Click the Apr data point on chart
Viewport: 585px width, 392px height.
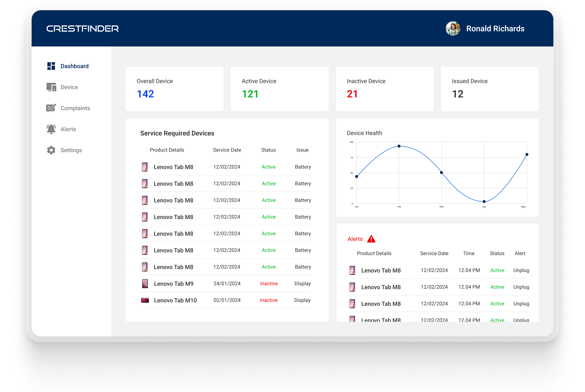tap(484, 202)
